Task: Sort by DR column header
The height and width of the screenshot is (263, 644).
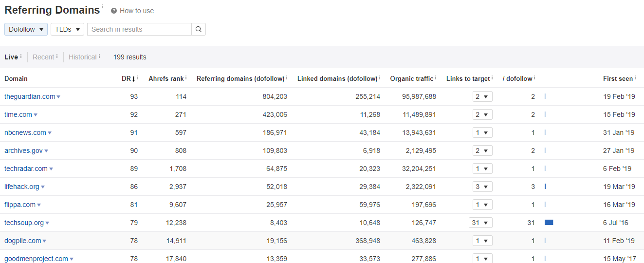Action: pyautogui.click(x=128, y=78)
